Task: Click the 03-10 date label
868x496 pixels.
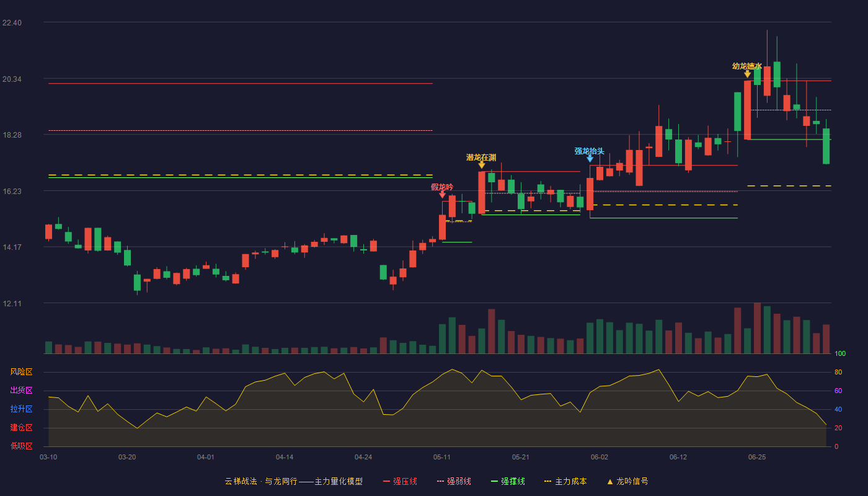Action: point(48,457)
